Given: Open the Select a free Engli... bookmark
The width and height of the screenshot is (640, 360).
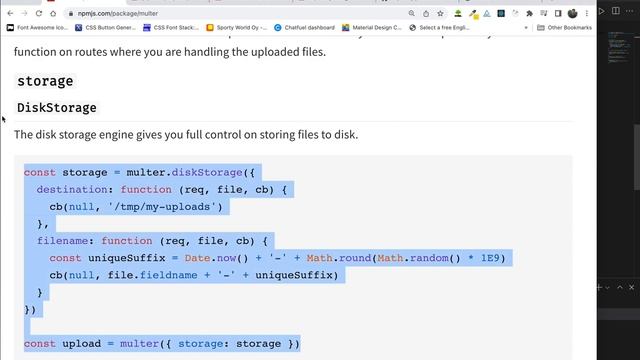Looking at the screenshot, I should tap(440, 28).
